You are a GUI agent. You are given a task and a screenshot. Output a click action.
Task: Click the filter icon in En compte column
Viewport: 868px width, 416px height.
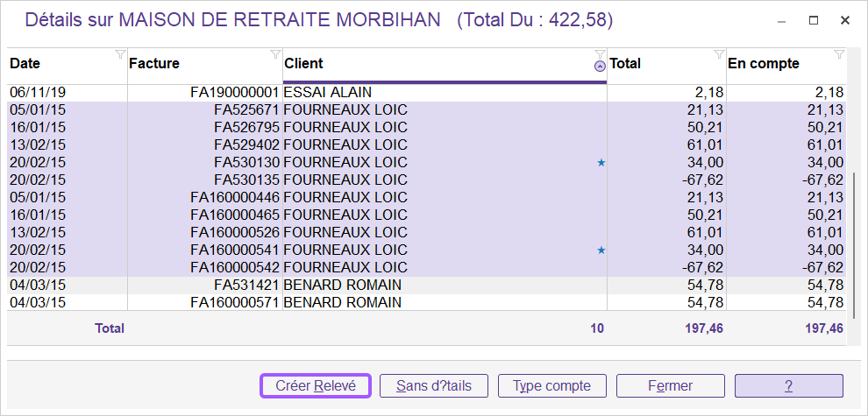838,54
